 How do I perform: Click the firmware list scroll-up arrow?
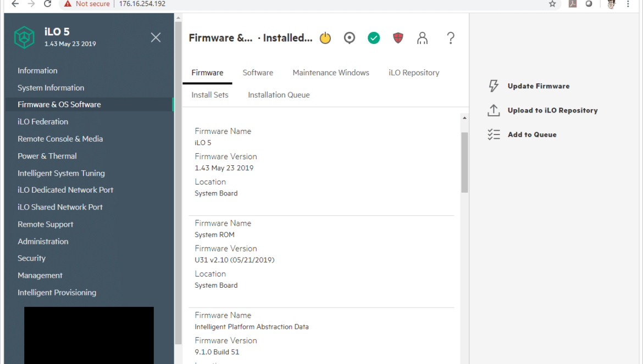[464, 118]
